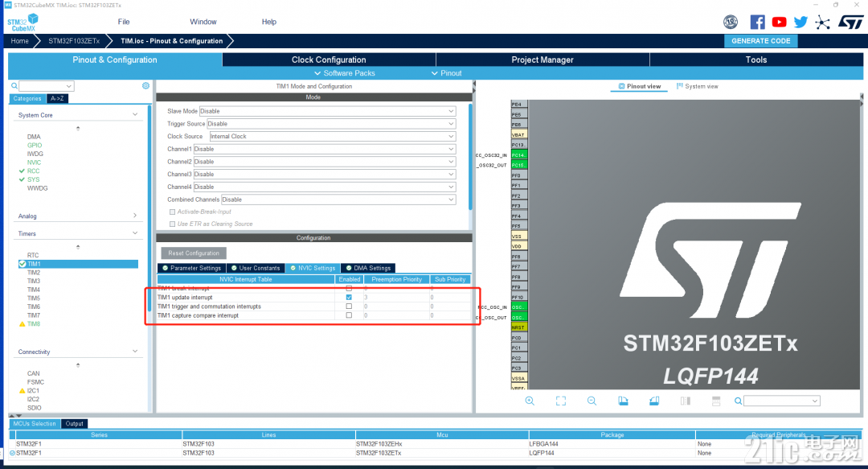Open the peripheral list settings gear

click(x=145, y=86)
